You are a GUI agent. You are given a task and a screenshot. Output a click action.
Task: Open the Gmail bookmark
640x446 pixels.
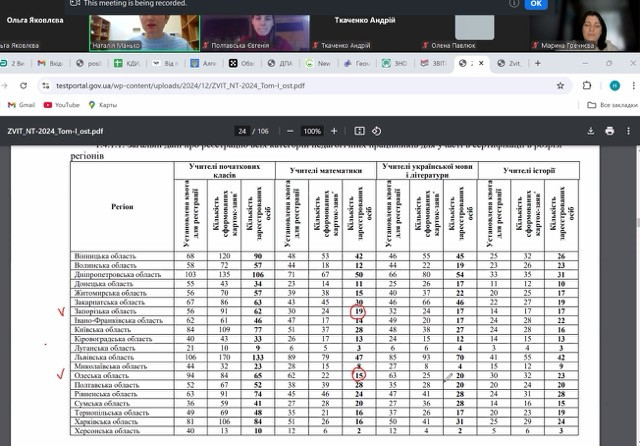[22, 105]
